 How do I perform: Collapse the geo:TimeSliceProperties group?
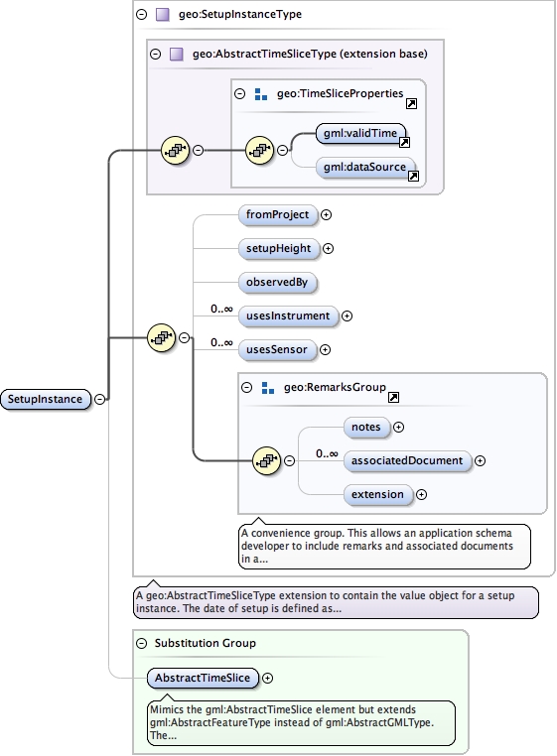240,94
